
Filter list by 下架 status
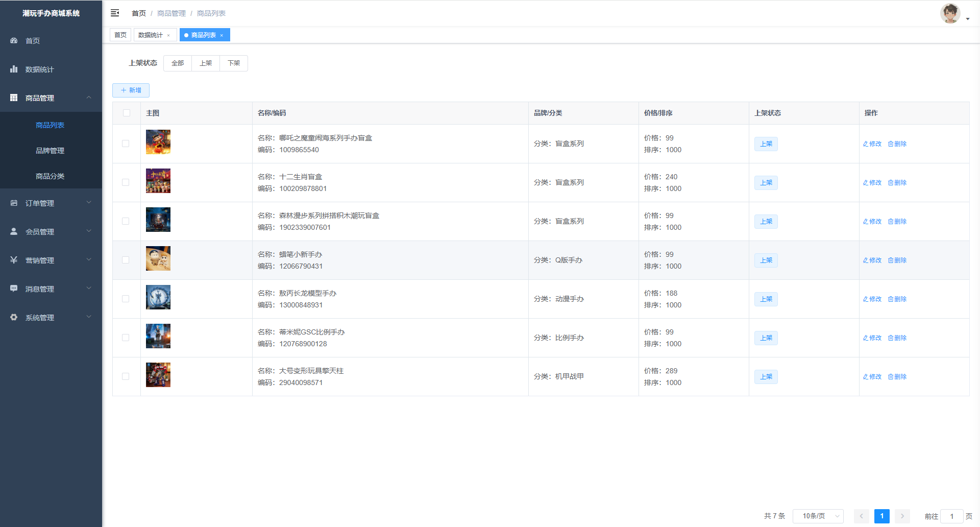234,63
